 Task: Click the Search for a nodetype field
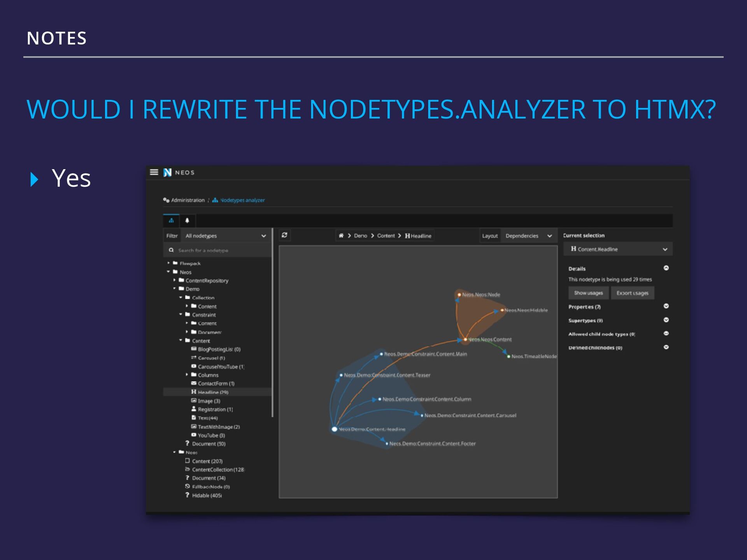coord(217,250)
